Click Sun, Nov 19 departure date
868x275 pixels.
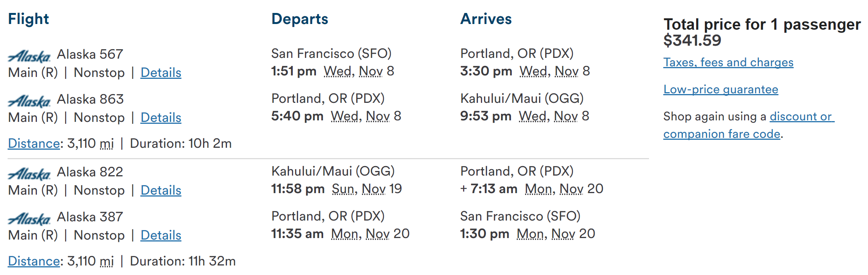(367, 189)
